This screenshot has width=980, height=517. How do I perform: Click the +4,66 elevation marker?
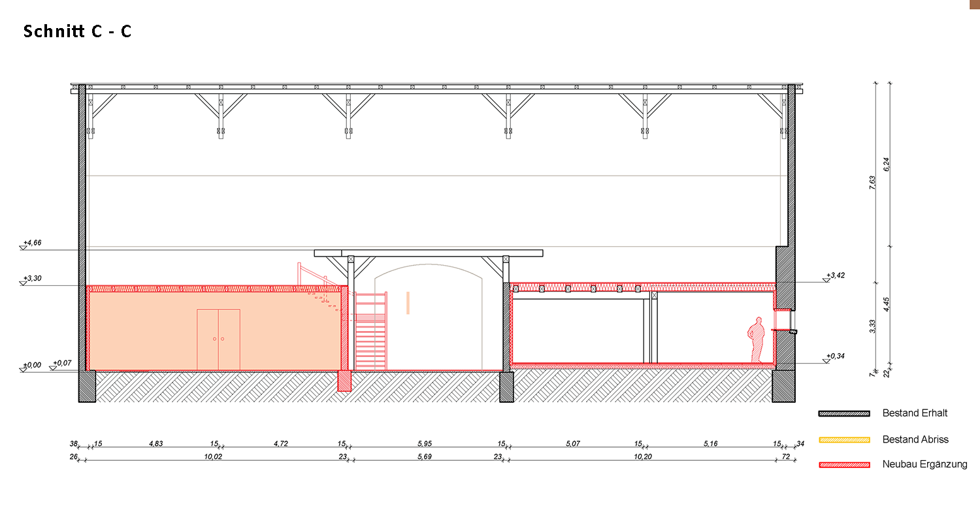[x=31, y=243]
